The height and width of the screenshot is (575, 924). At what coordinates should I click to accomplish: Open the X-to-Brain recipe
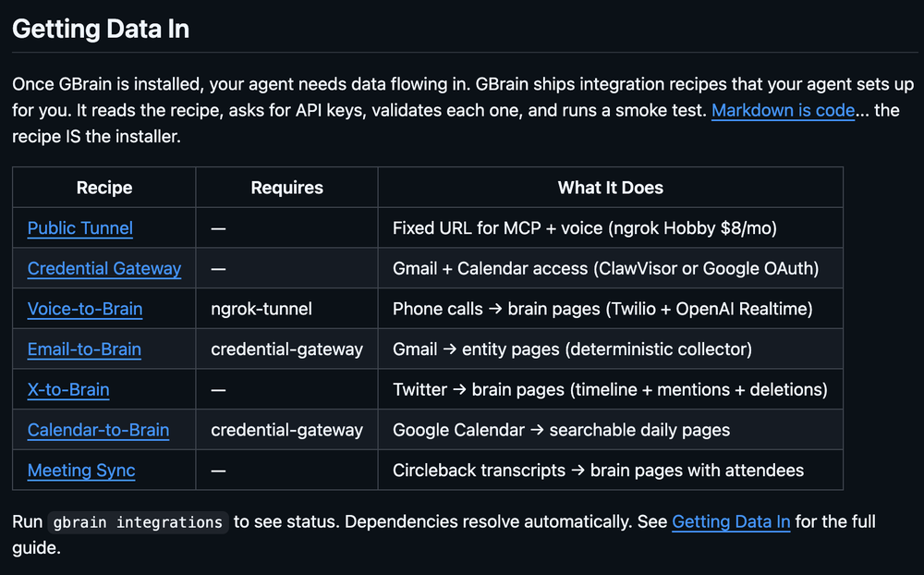coord(68,389)
